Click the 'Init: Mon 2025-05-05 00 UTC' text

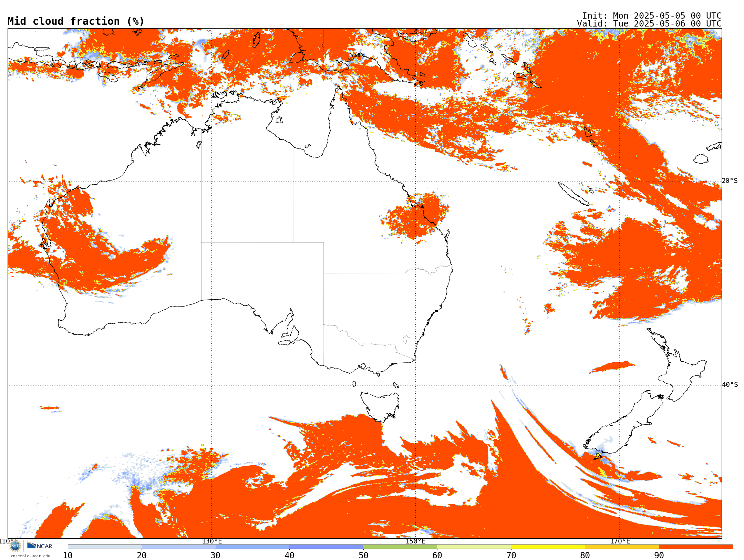tap(652, 16)
